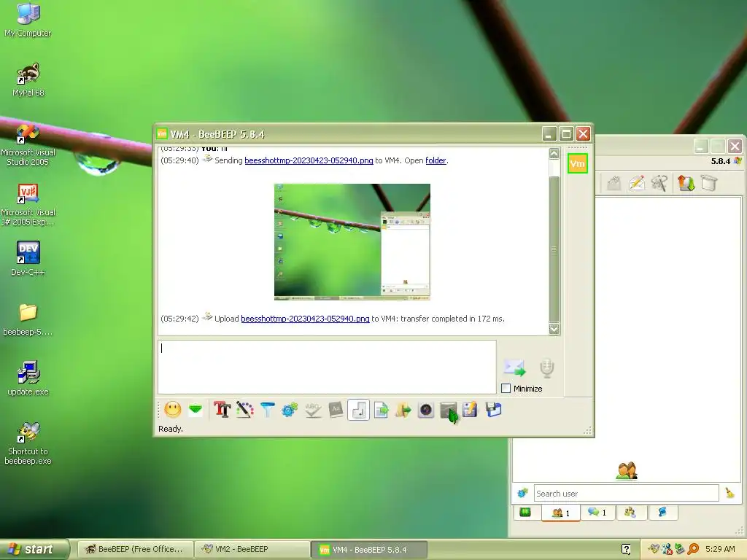747x560 pixels.
Task: Click the network users red x tray icon
Action: (667, 549)
